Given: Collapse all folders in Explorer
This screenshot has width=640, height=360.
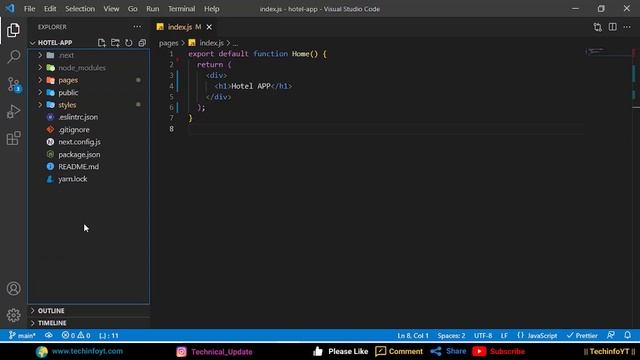Looking at the screenshot, I should [142, 43].
